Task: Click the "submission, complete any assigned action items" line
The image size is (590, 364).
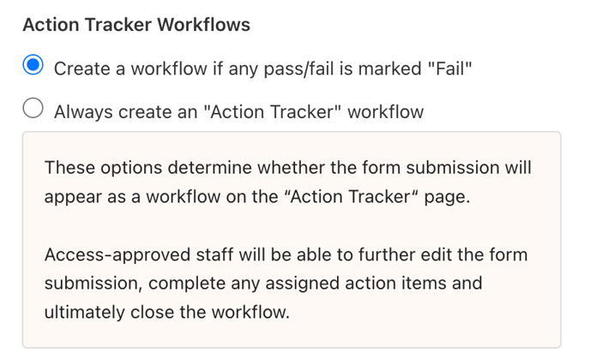Action: coord(262,283)
